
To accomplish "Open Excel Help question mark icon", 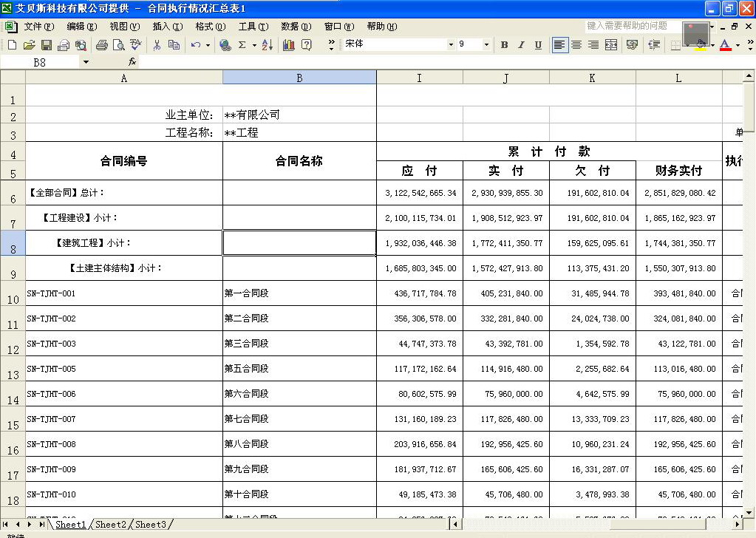I will coord(306,45).
